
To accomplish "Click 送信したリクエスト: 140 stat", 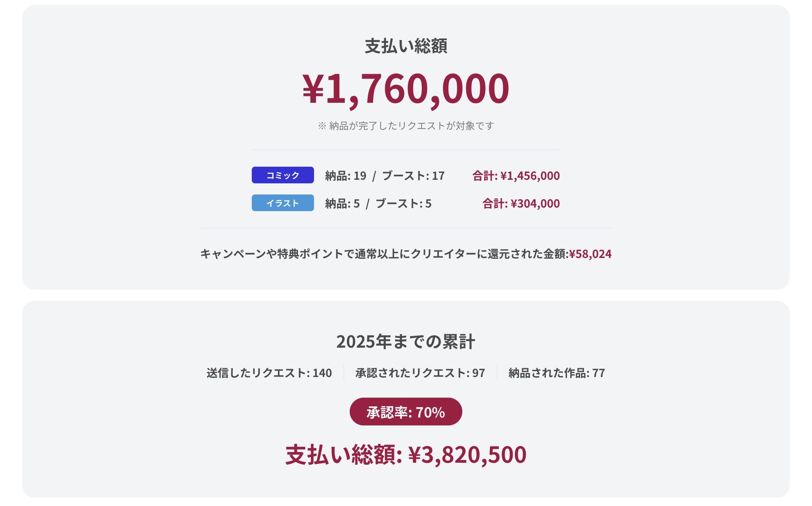I will (x=269, y=373).
